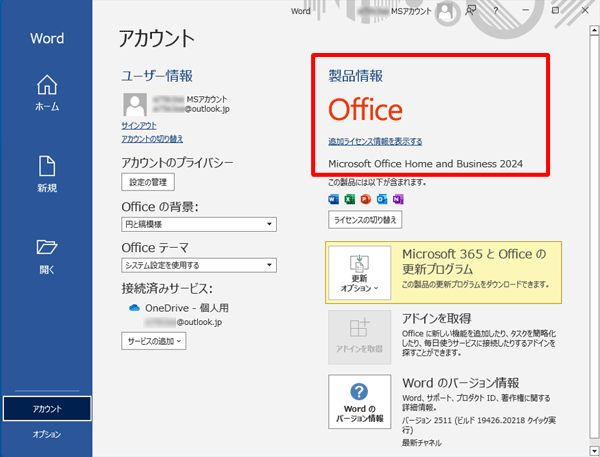Click the ユーザー情報 heading
This screenshot has width=600, height=457.
tap(157, 75)
